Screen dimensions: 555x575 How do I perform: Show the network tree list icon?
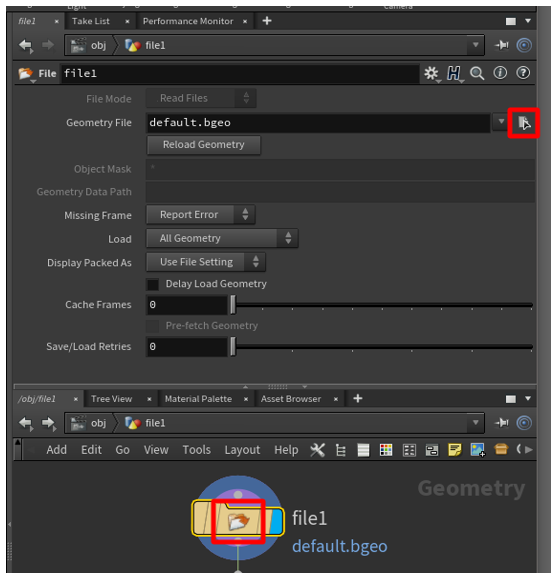(341, 450)
